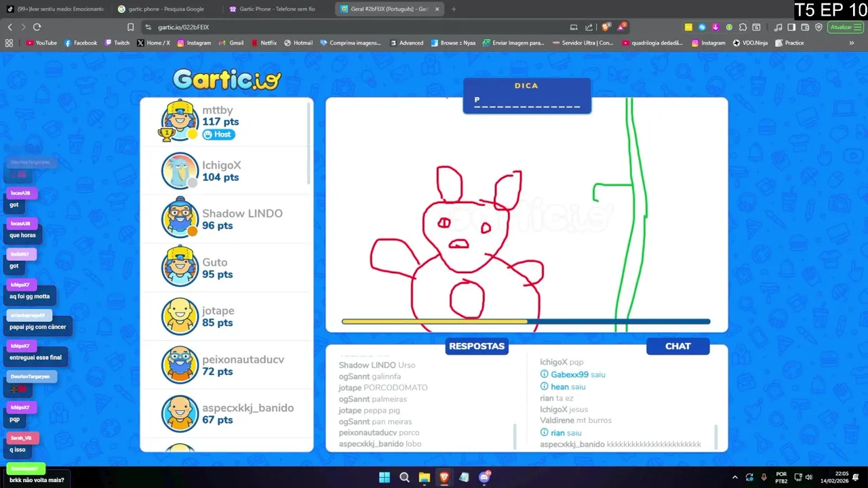Open Windows taskbar search
Screen dimensions: 868x488
tap(404, 477)
